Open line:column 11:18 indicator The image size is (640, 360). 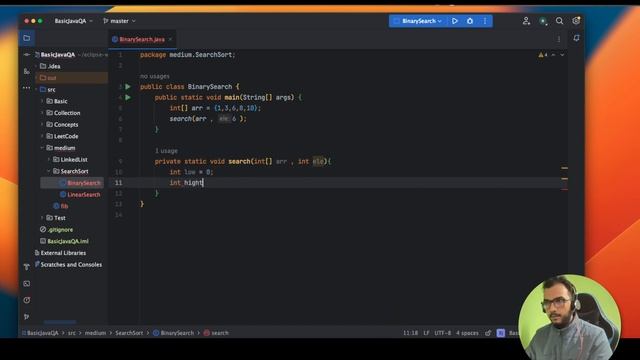(x=410, y=333)
